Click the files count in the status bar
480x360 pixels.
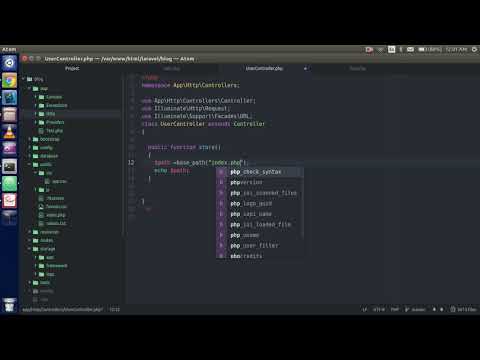click(x=464, y=309)
